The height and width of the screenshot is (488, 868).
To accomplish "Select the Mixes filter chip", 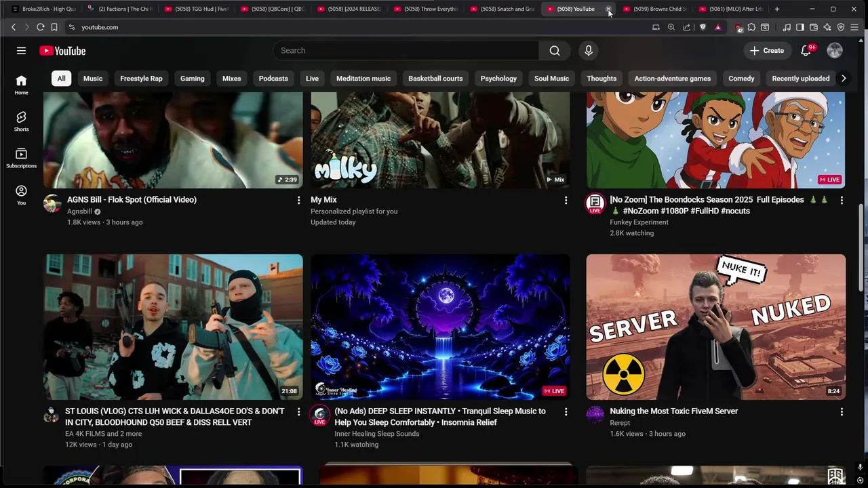I will [232, 79].
